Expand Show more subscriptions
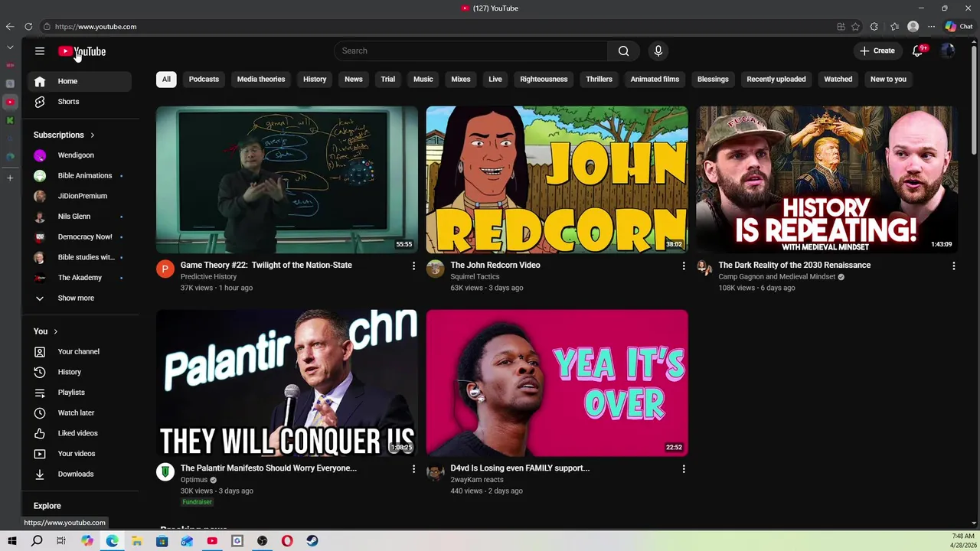980x551 pixels. (x=80, y=298)
